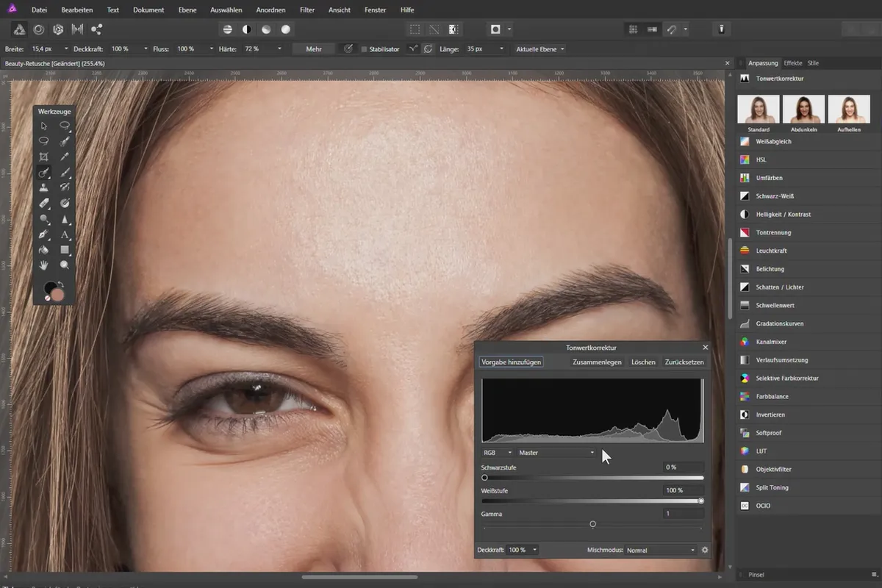Open the Filter menu
The height and width of the screenshot is (588, 882).
pyautogui.click(x=306, y=10)
